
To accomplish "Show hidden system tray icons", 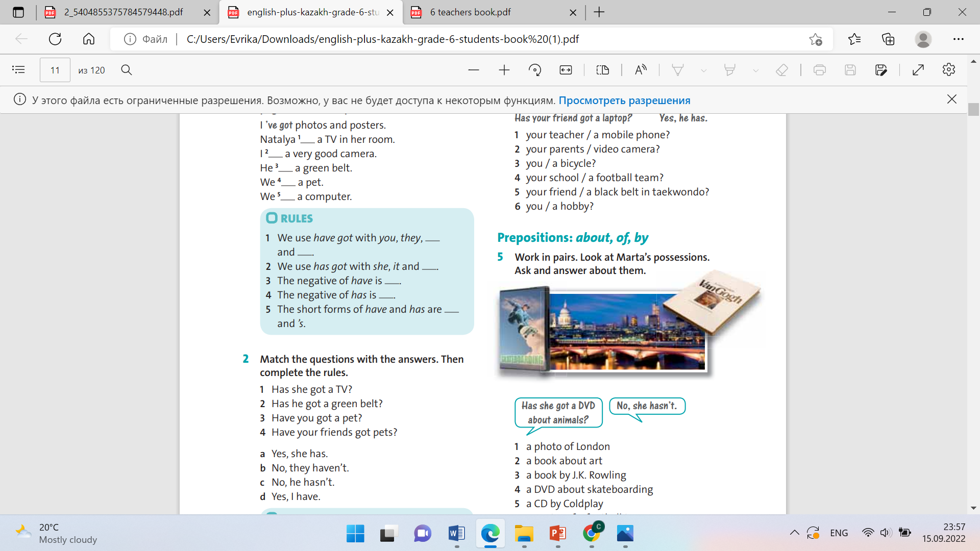I will pyautogui.click(x=794, y=533).
